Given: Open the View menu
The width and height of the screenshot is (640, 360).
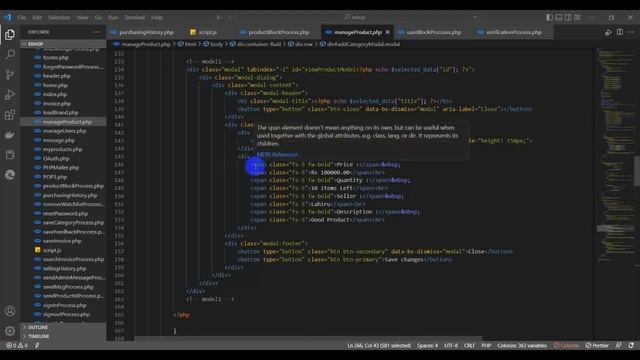Looking at the screenshot, I should click(82, 18).
